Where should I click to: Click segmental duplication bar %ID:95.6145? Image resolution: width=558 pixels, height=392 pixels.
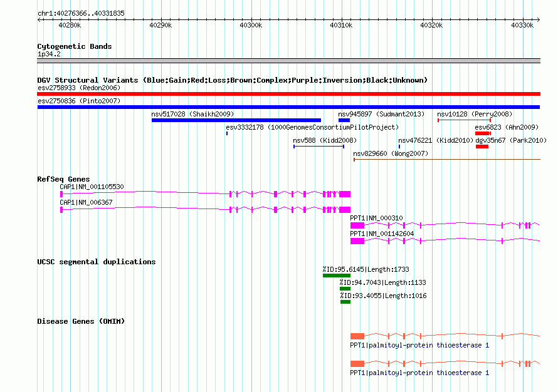pyautogui.click(x=337, y=276)
